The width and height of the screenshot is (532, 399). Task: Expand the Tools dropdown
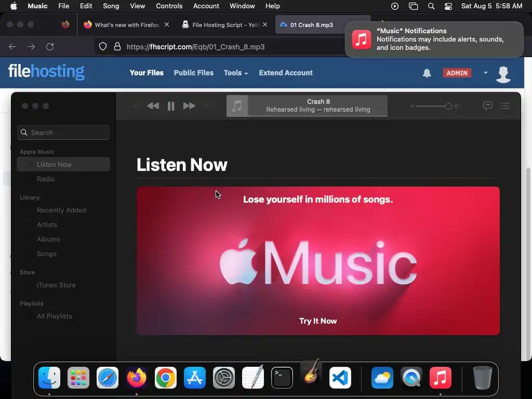[x=236, y=73]
